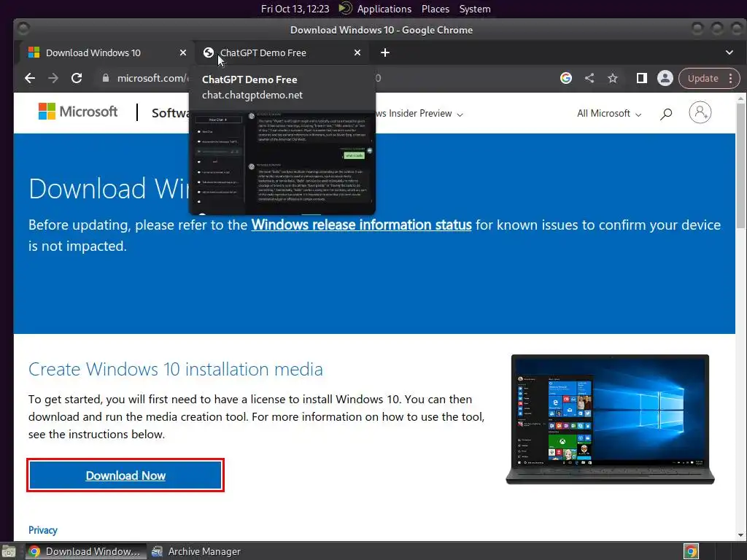This screenshot has height=560, width=747.
Task: Bookmark this page with the star icon
Action: pyautogui.click(x=613, y=78)
